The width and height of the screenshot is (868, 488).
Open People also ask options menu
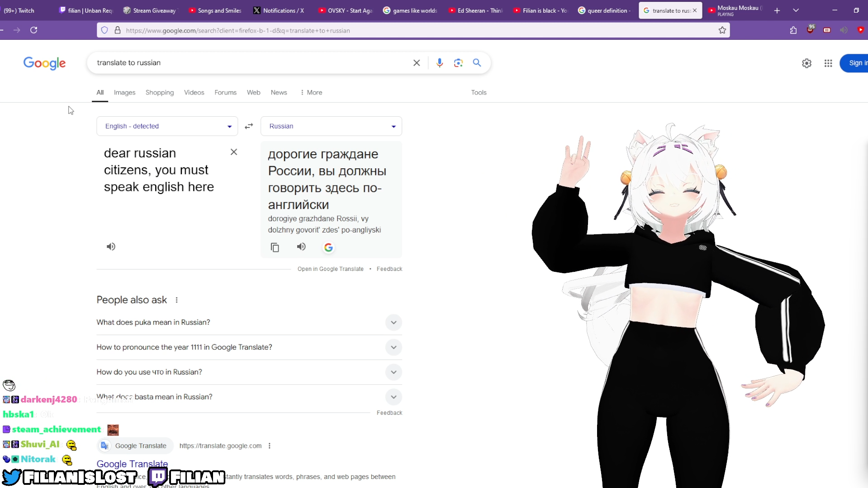pyautogui.click(x=176, y=300)
